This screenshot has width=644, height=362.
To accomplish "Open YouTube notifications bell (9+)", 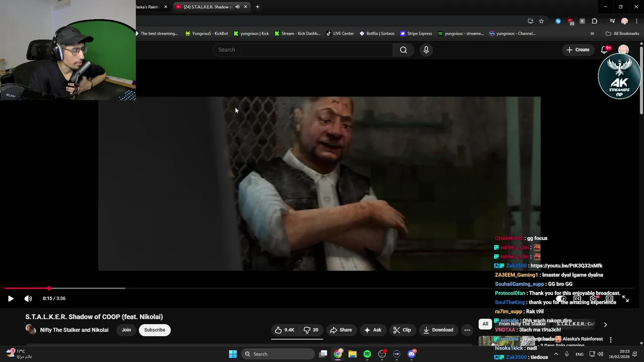I will click(605, 50).
